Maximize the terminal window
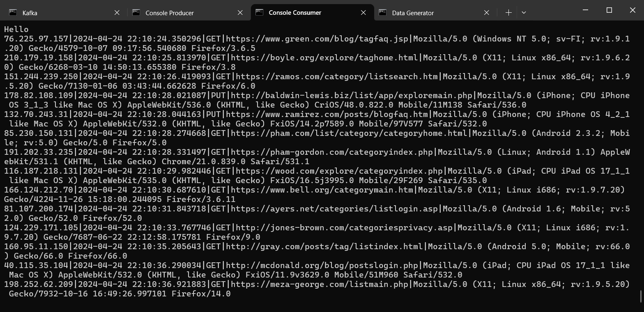644x312 pixels. [x=609, y=10]
